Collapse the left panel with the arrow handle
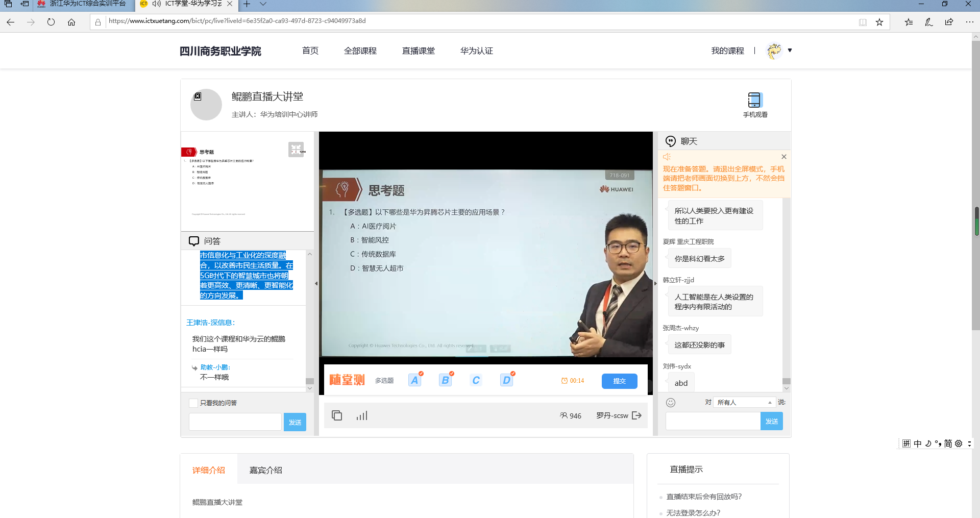 316,283
